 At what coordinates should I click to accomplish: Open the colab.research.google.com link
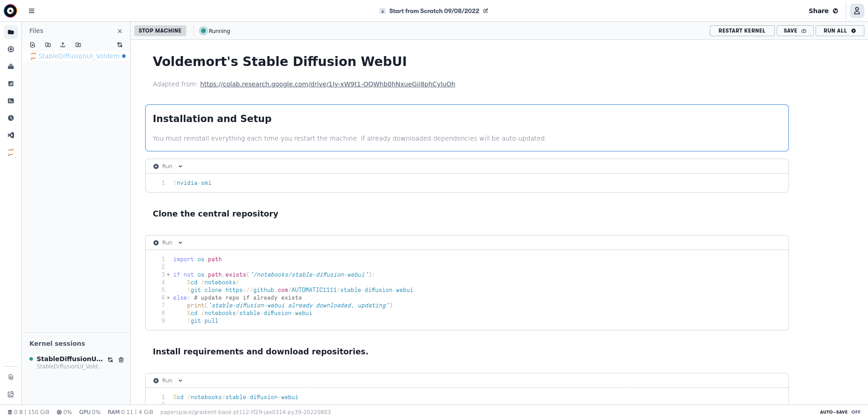(328, 84)
